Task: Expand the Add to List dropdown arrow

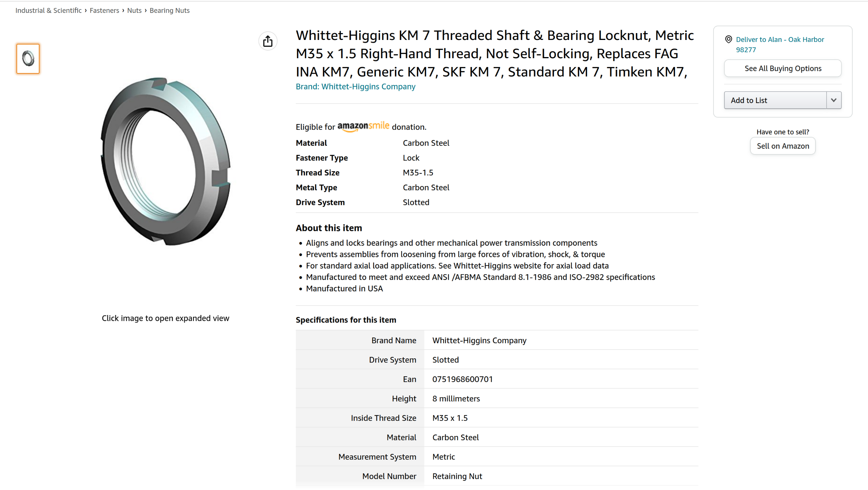Action: (834, 100)
